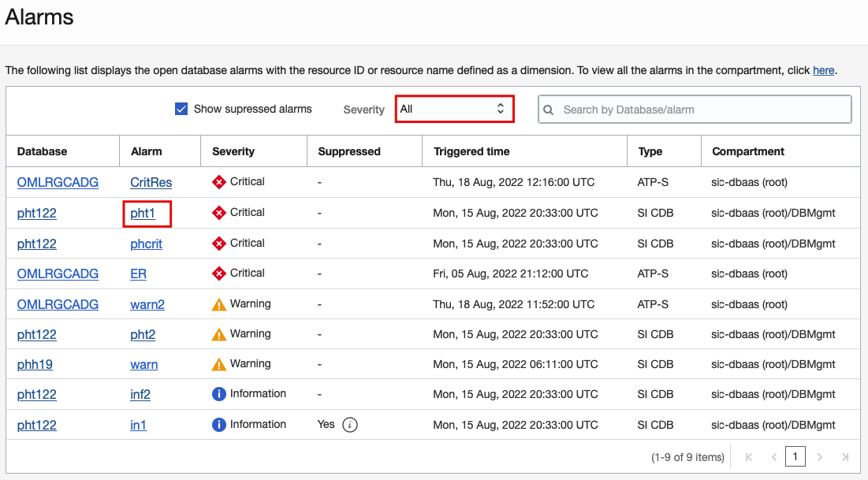Image resolution: width=868 pixels, height=480 pixels.
Task: Open the OMLRGCADG database in CritRes row
Action: pos(58,182)
